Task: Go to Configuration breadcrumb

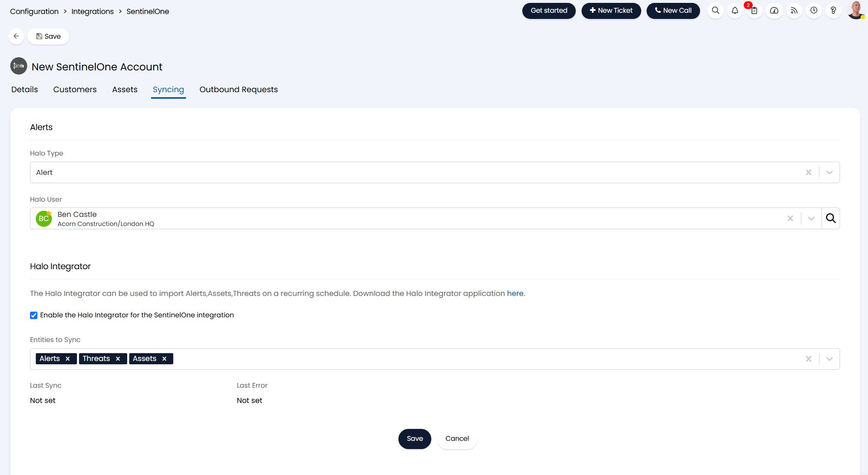Action: [x=34, y=12]
